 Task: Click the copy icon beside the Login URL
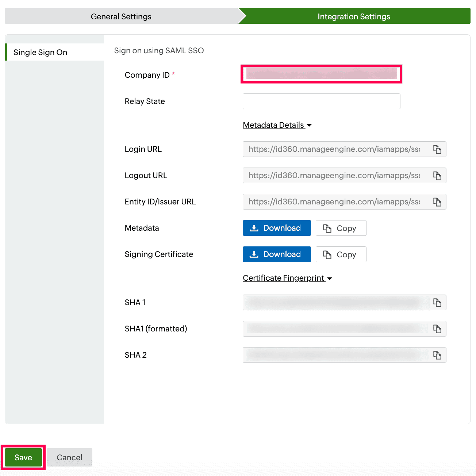(437, 149)
